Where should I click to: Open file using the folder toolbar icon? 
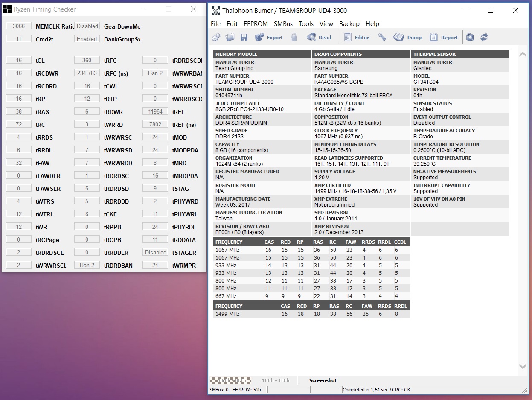230,38
